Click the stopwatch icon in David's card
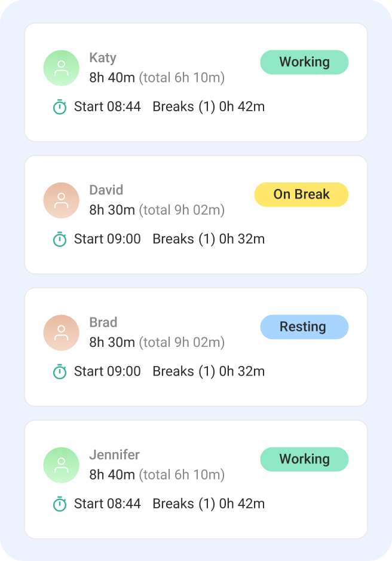 coord(60,239)
